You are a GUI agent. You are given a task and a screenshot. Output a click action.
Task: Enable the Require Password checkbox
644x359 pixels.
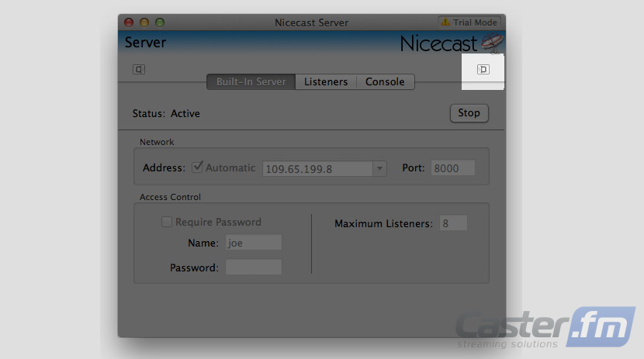[166, 222]
